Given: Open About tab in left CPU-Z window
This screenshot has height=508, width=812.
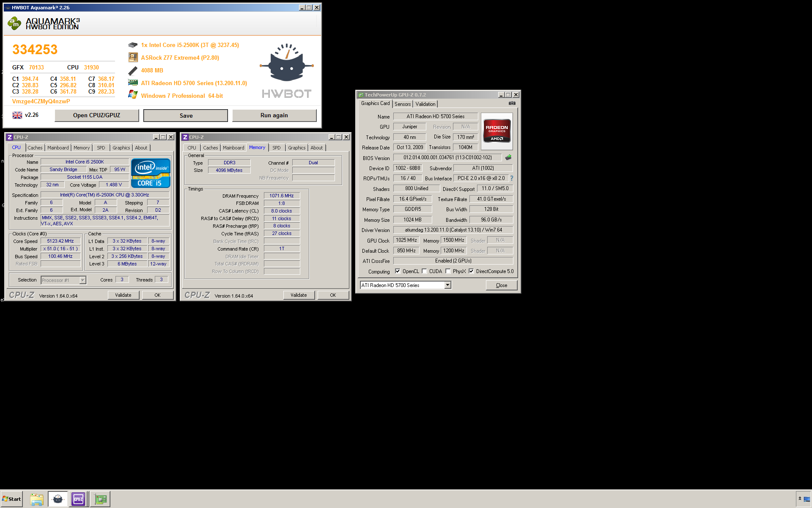Looking at the screenshot, I should point(141,148).
